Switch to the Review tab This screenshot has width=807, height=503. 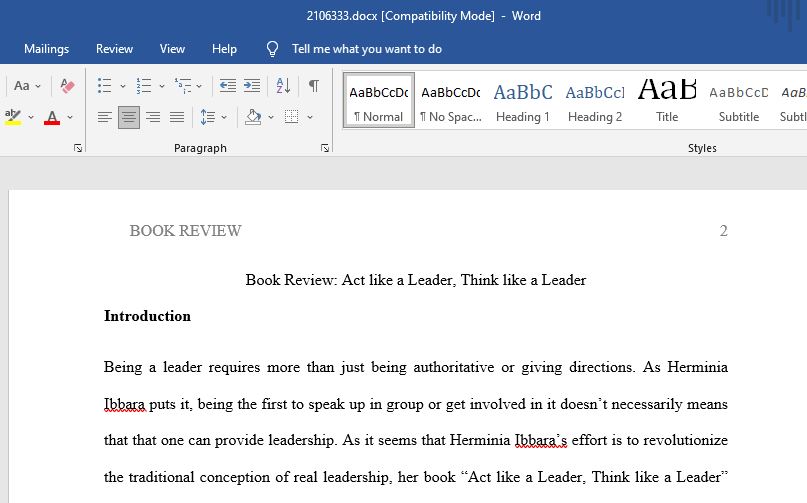tap(114, 49)
